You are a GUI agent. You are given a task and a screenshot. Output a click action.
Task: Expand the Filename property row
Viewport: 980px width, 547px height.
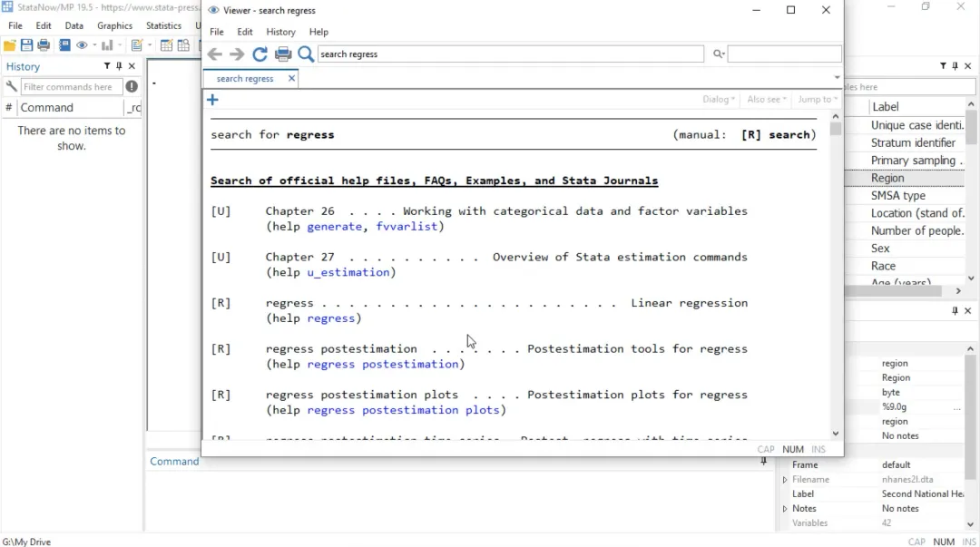click(x=785, y=480)
